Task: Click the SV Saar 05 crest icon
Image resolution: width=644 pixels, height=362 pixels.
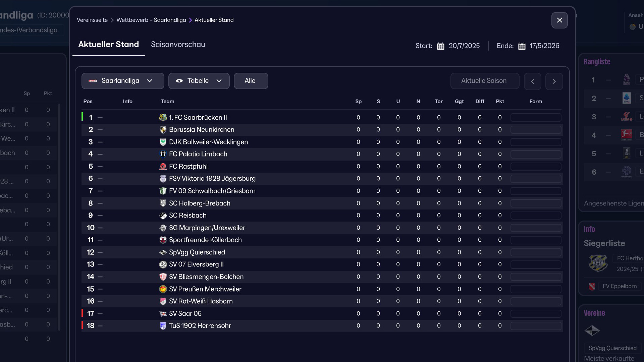Action: click(163, 314)
